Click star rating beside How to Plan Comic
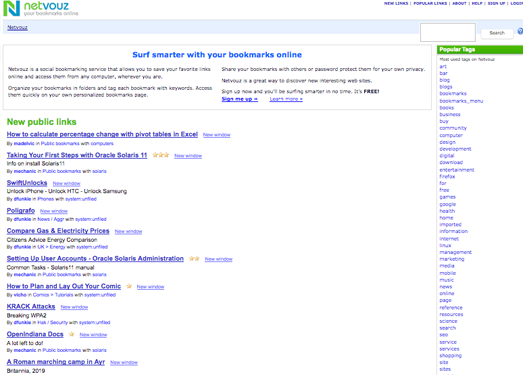Image resolution: width=523 pixels, height=375 pixels. [129, 286]
